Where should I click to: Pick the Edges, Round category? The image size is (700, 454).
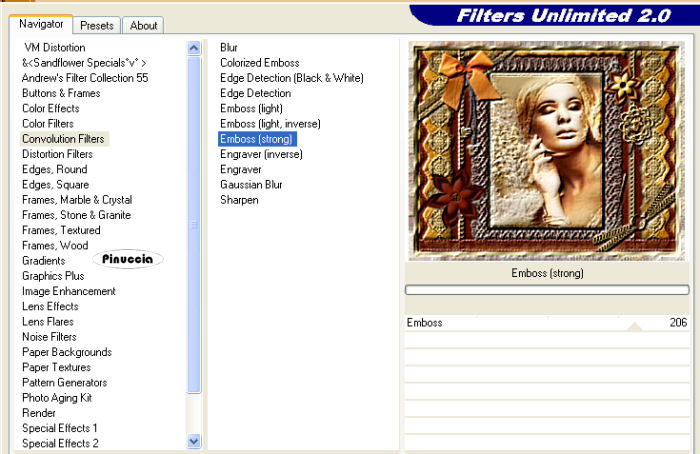click(x=54, y=169)
